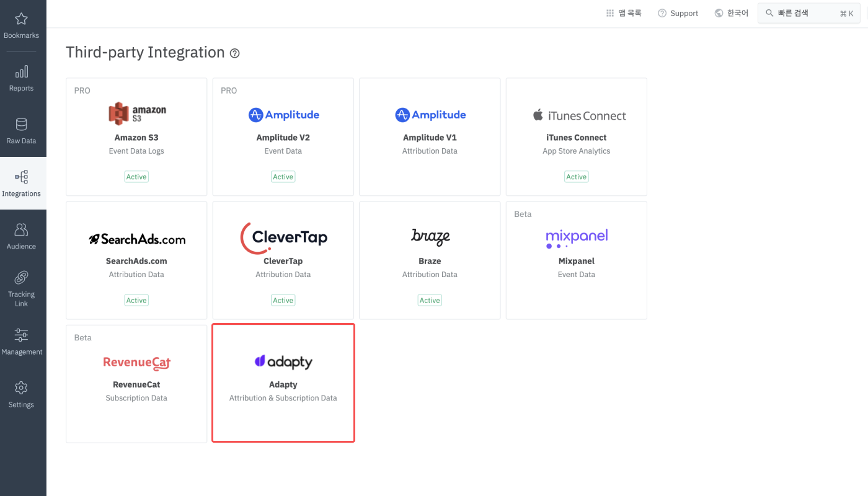Click 'Event Data' under Mixpanel
The width and height of the screenshot is (868, 496).
[577, 274]
